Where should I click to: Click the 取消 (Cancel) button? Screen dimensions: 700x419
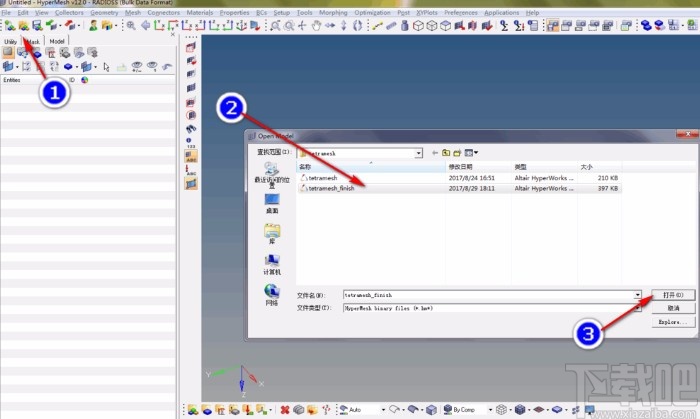(x=673, y=308)
